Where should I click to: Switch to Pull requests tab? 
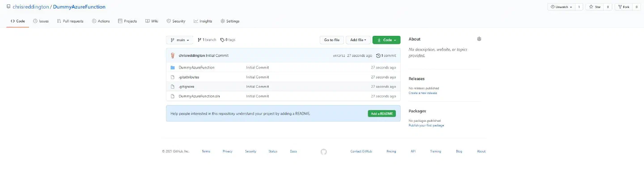70,21
